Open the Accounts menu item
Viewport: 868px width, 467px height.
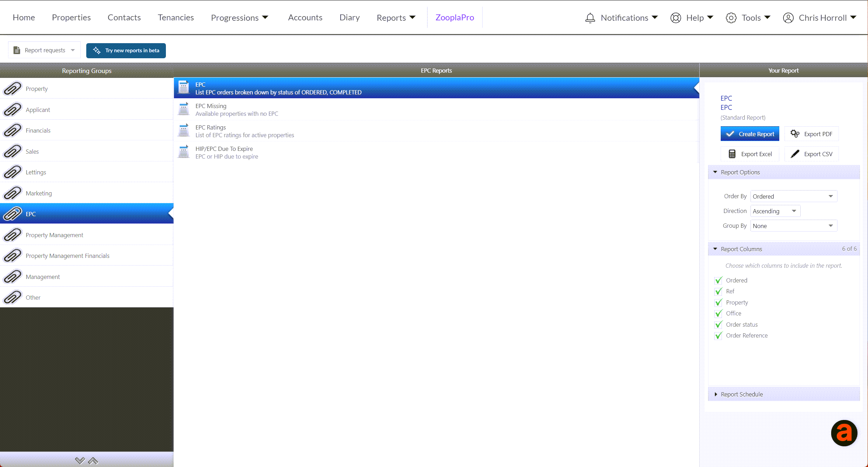click(305, 17)
